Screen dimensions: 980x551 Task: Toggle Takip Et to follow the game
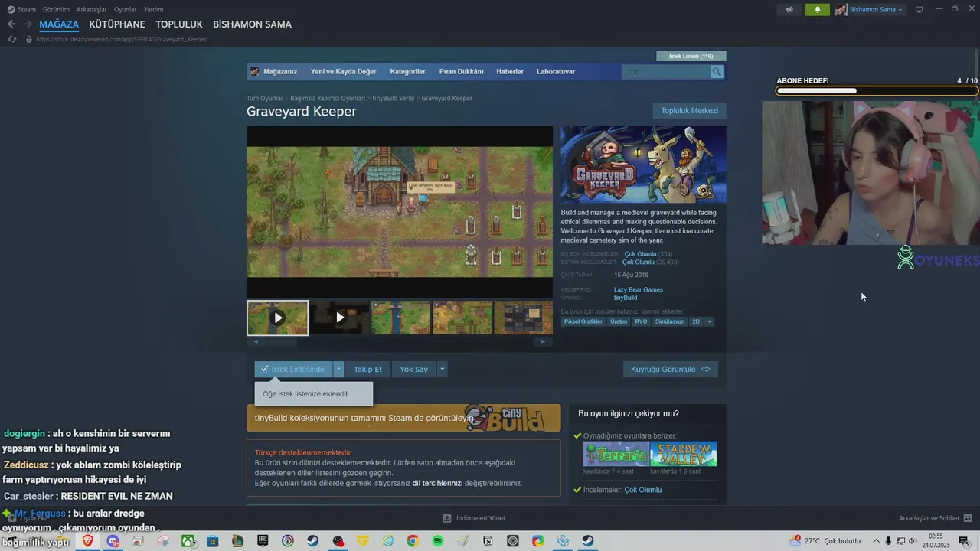coord(367,369)
